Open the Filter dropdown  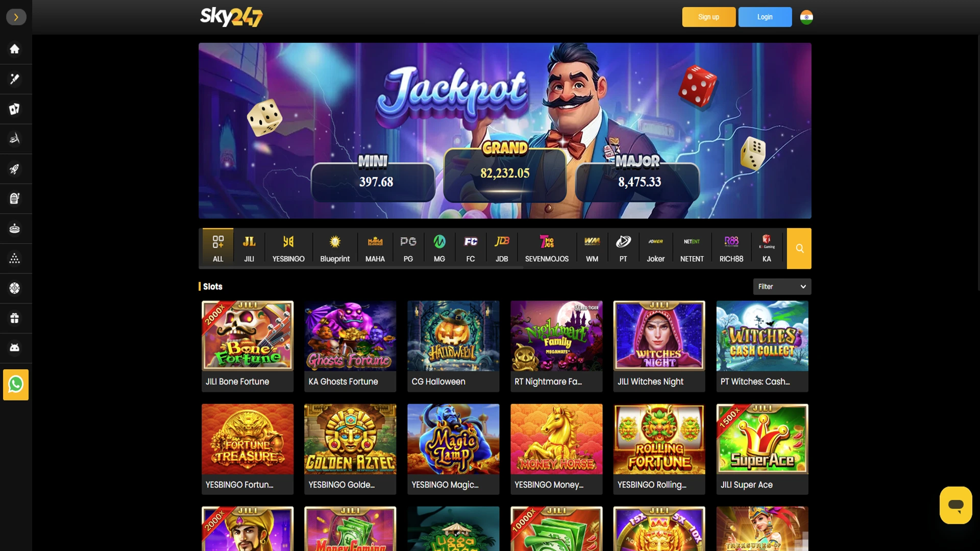coord(782,287)
